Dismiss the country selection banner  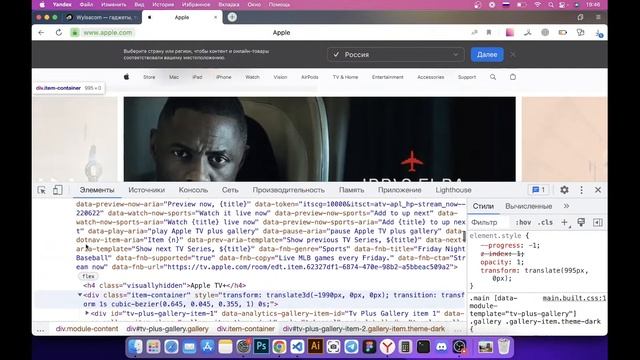(513, 55)
